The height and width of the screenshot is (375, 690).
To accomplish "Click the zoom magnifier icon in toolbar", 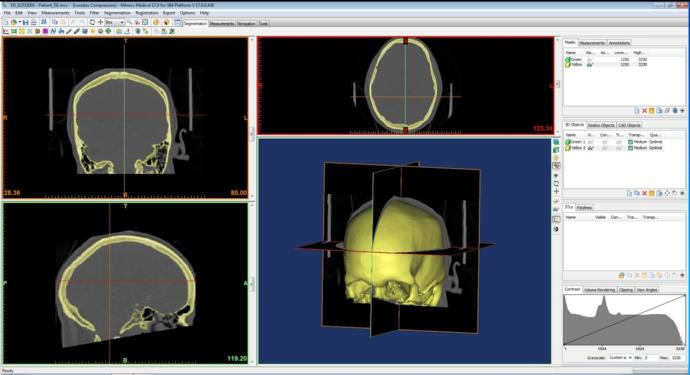I will point(129,22).
